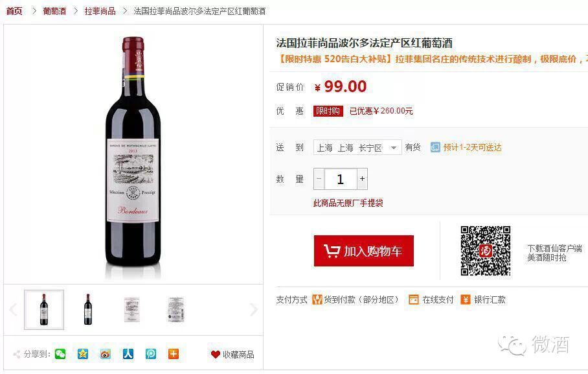The height and width of the screenshot is (374, 588).
Task: Click the quantity input field
Action: 341,179
